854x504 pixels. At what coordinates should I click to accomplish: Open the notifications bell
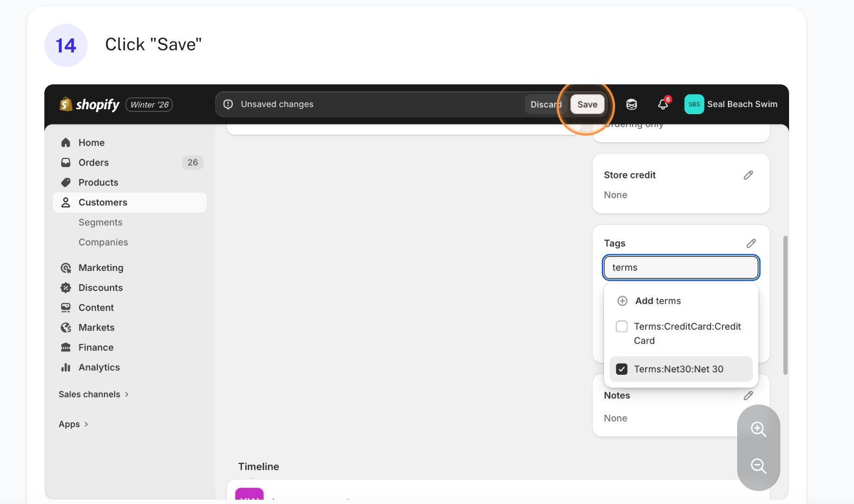click(663, 104)
